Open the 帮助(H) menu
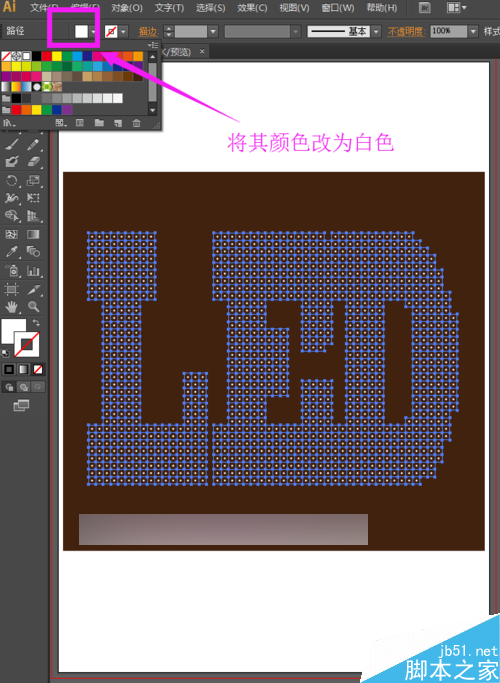This screenshot has height=683, width=500. (382, 8)
